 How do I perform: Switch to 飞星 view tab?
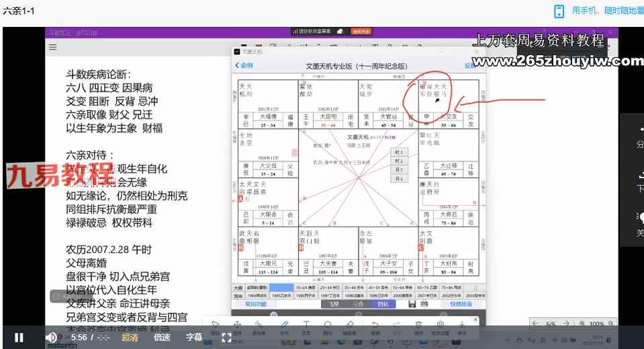pyautogui.click(x=334, y=304)
